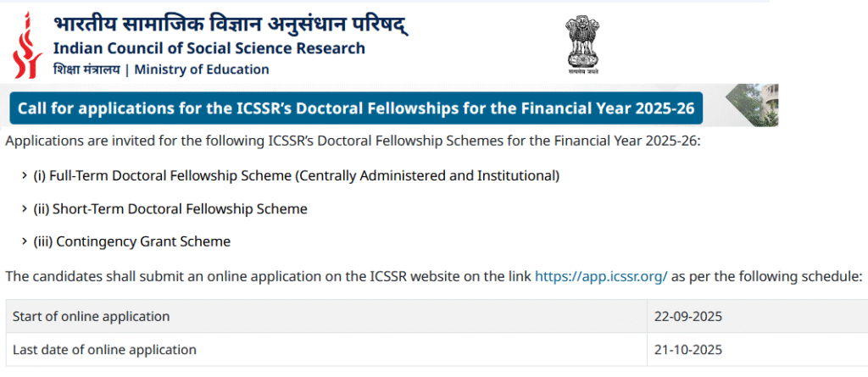This screenshot has width=868, height=377.
Task: Select the Contingency Grant Scheme text
Action: coord(131,242)
